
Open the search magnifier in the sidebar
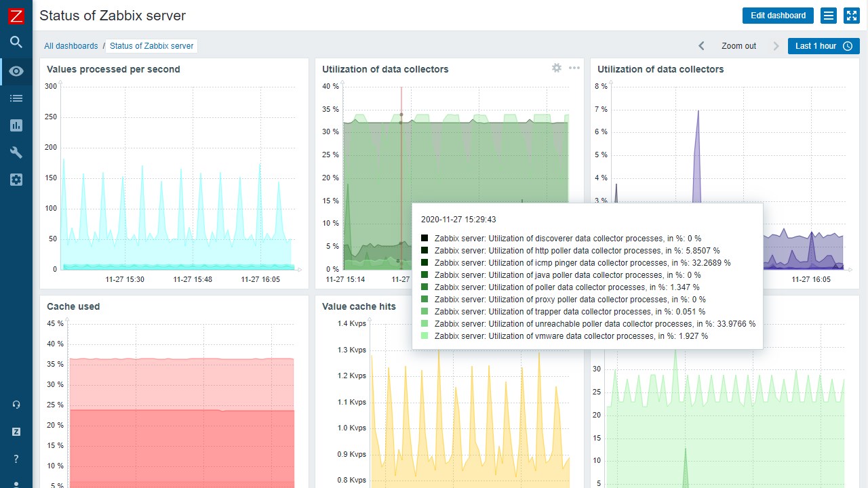(16, 42)
